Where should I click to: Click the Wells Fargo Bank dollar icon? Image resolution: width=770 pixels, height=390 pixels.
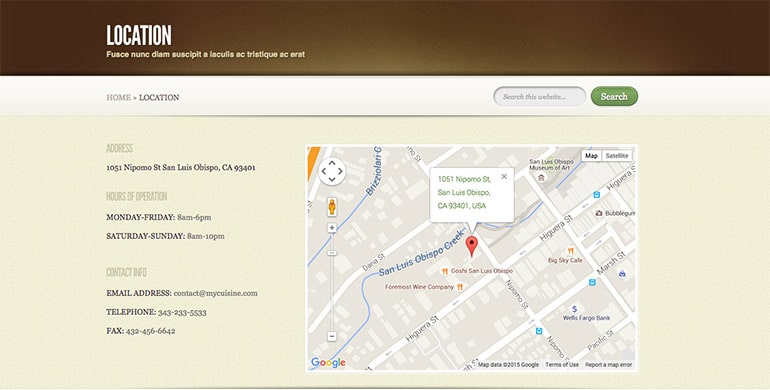(x=574, y=309)
